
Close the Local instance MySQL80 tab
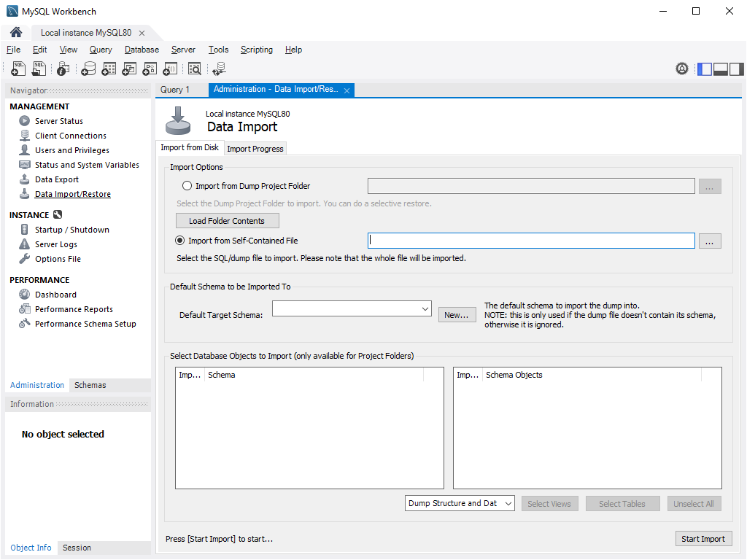[142, 33]
